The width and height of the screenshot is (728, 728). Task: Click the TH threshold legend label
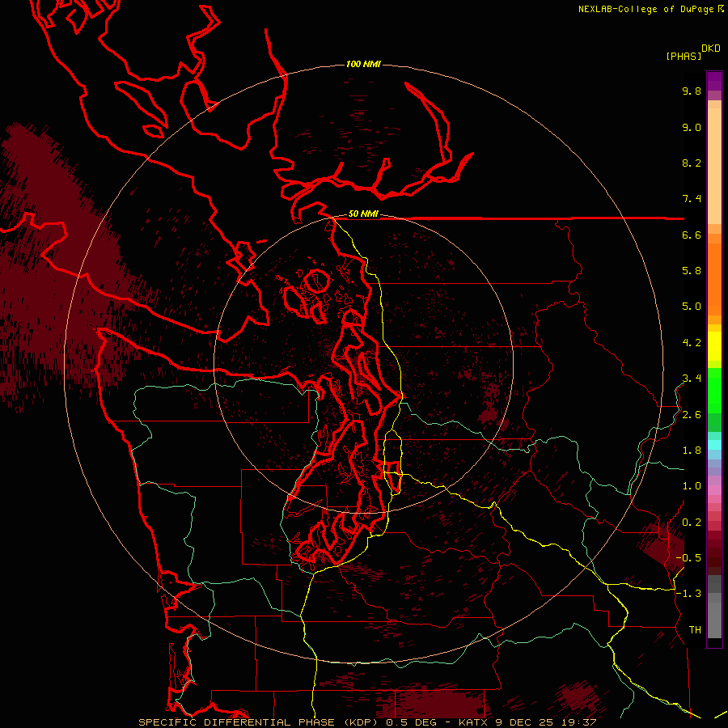(695, 630)
